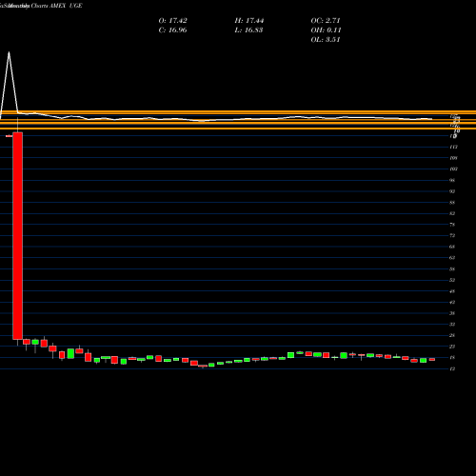Click the 12 price axis label
The width and height of the screenshot is (476, 476).
452,368
